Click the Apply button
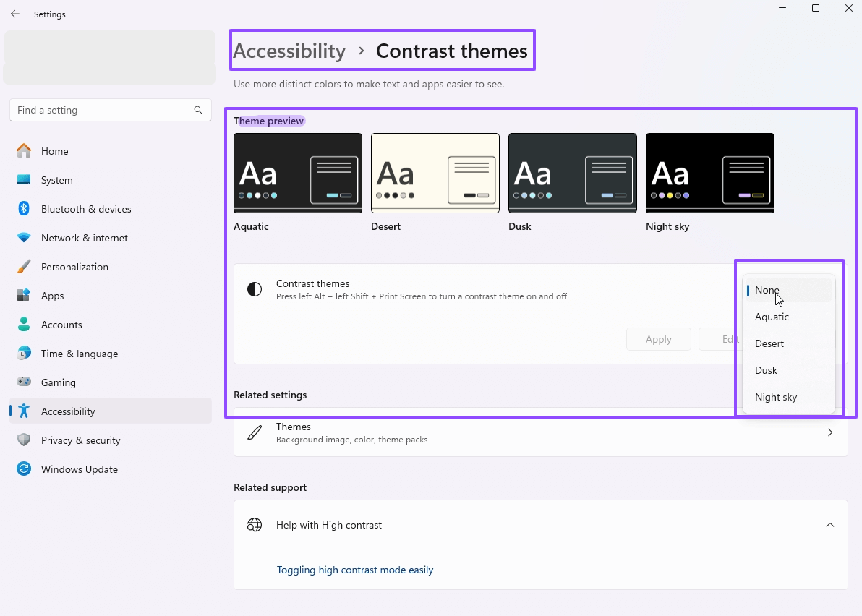The height and width of the screenshot is (616, 862). click(658, 339)
